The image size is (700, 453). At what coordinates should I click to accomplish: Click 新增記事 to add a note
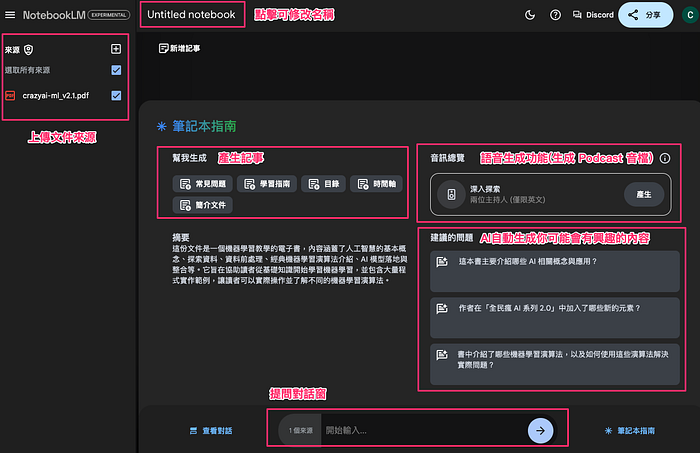point(179,48)
